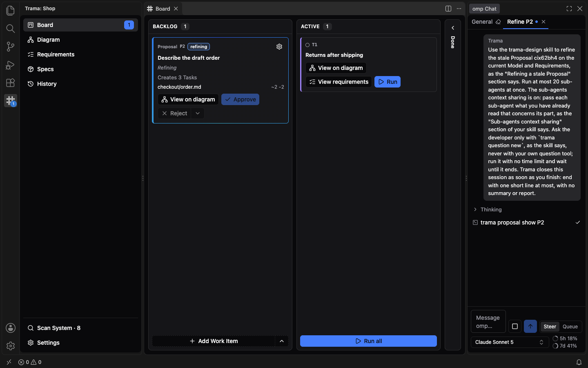The height and width of the screenshot is (368, 588).
Task: Clear the General chat with eraser icon
Action: (498, 22)
